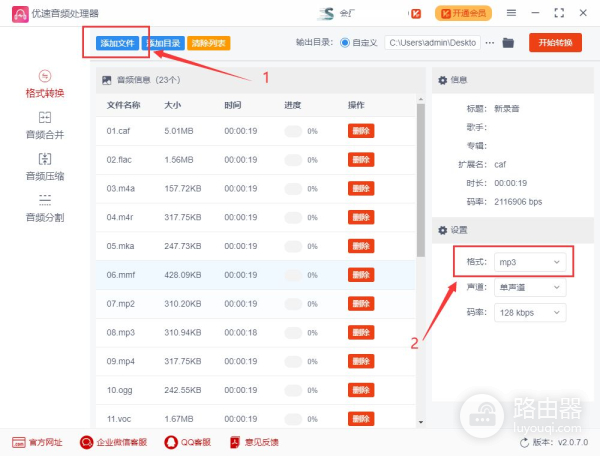Click the 时间 column header
This screenshot has width=600, height=456.
coord(233,105)
